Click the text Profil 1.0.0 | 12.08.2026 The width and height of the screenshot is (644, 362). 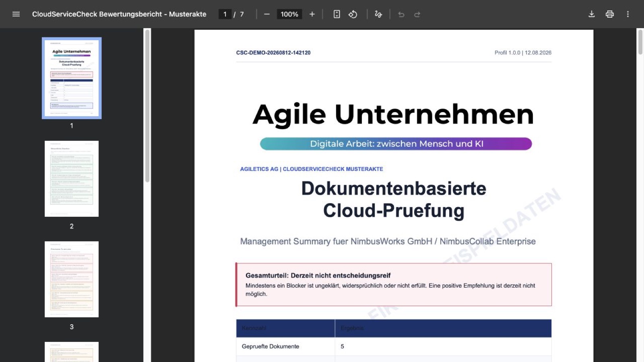pos(523,53)
